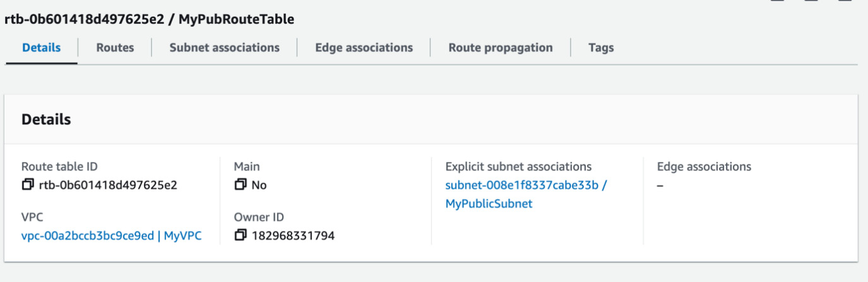
Task: Click the Explicit subnet associations label
Action: (x=518, y=167)
